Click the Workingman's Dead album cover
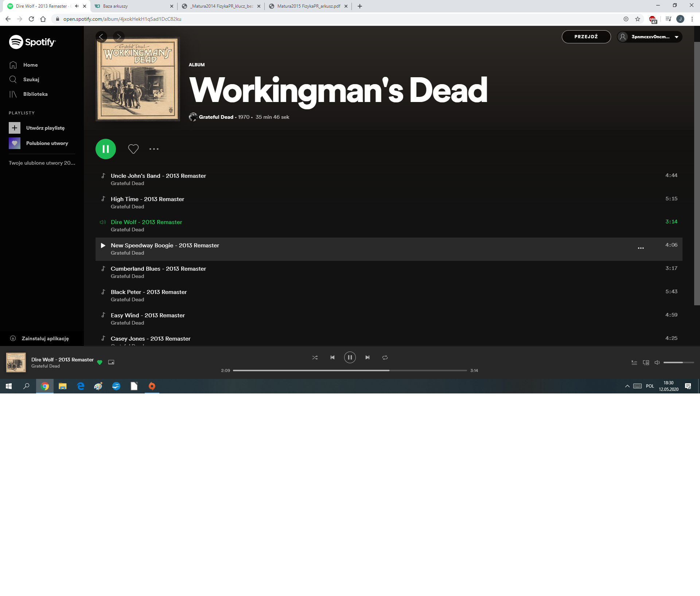 click(138, 79)
